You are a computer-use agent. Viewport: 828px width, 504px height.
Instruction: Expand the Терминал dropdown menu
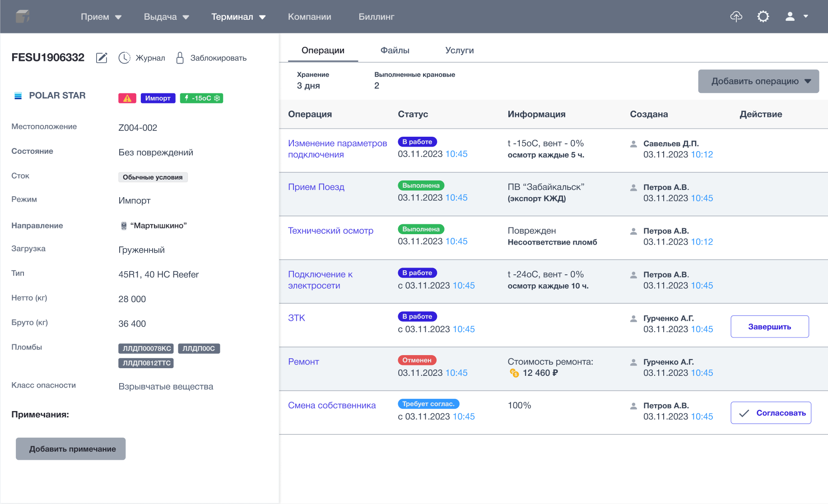[238, 17]
